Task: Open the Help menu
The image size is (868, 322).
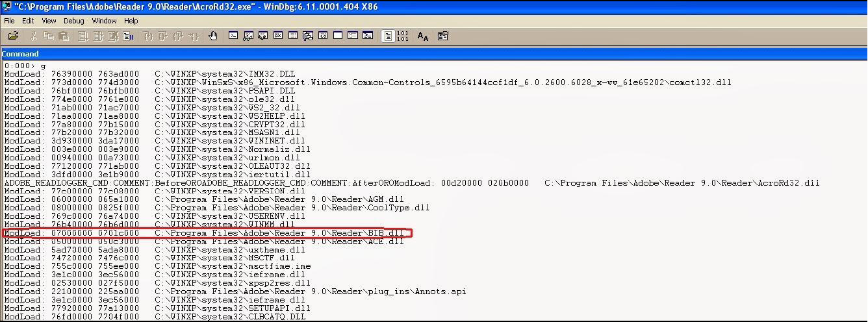Action: [x=131, y=21]
